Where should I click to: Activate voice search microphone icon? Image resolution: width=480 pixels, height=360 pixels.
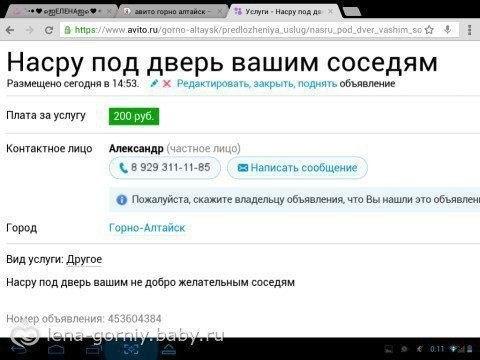[448, 30]
